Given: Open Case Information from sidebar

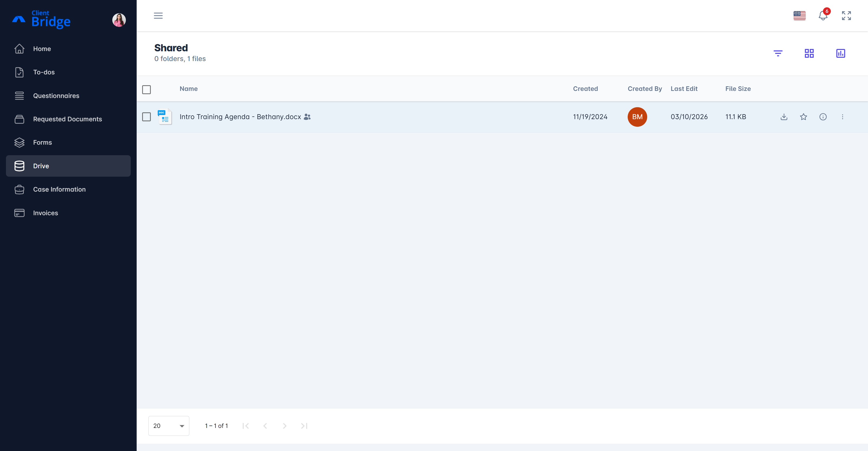Looking at the screenshot, I should click(x=59, y=189).
